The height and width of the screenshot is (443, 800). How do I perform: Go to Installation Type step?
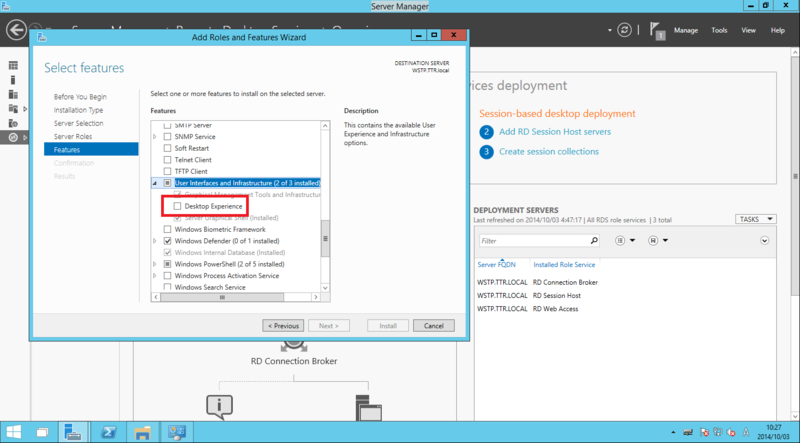(x=79, y=110)
